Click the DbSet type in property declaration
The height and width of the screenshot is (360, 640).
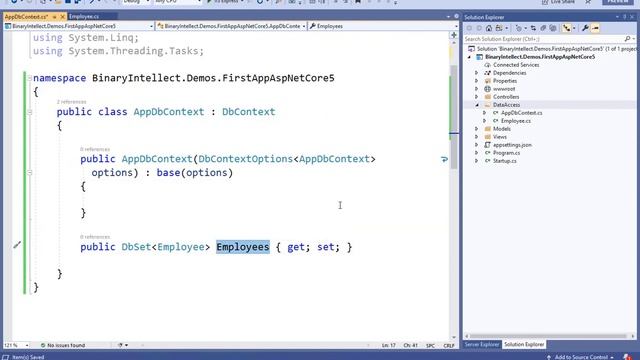coord(136,247)
